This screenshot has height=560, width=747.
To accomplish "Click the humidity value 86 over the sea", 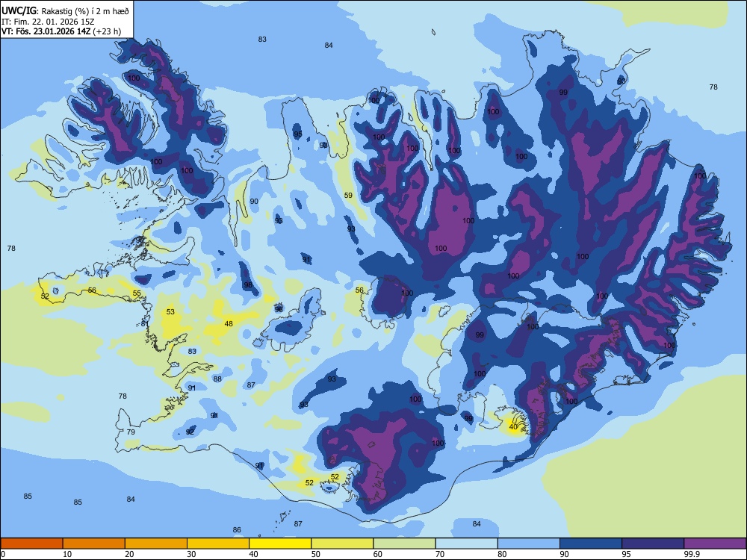I will [237, 529].
